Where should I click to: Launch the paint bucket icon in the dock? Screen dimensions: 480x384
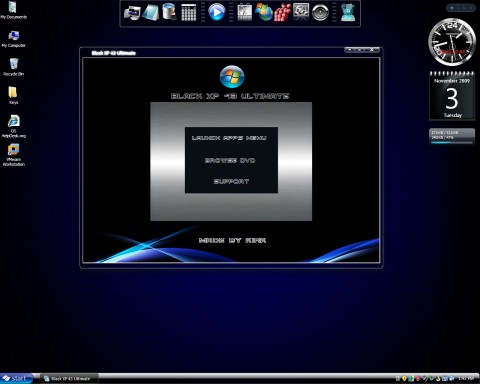[169, 12]
